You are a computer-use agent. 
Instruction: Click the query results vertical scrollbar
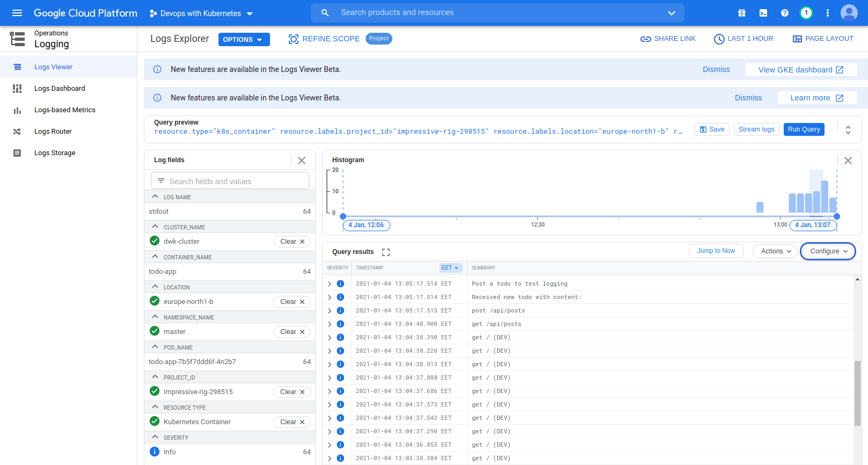click(857, 393)
